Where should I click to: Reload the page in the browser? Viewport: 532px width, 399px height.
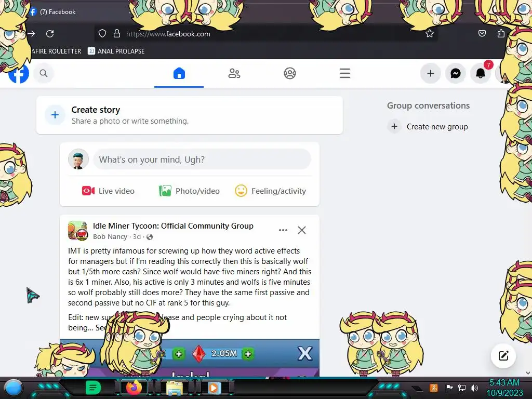click(50, 34)
